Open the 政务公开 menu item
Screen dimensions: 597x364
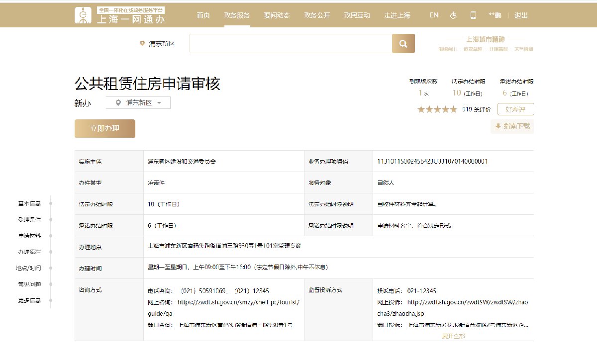[x=317, y=15]
